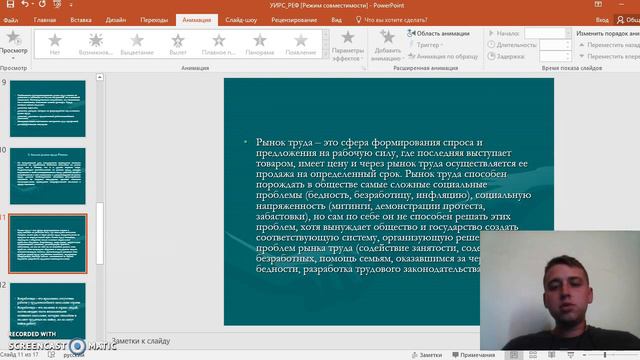Switch to the Рецензирование tab
The image size is (640, 360).
coord(294,20)
